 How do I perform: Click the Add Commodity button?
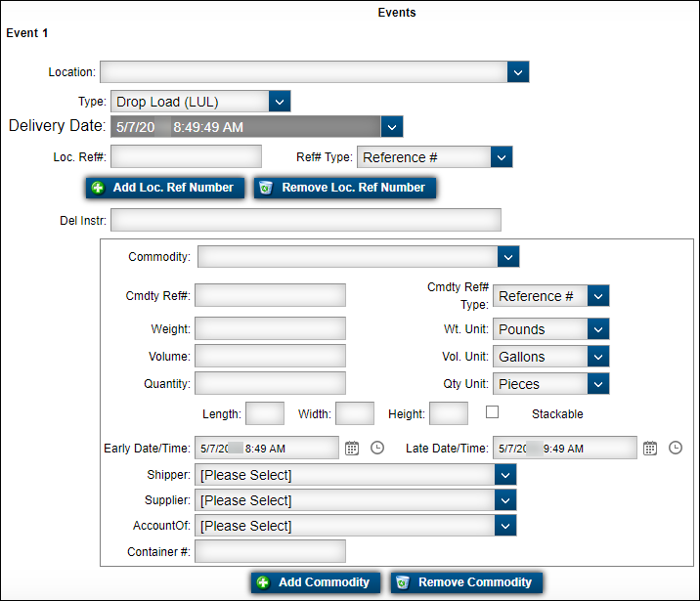coord(314,582)
